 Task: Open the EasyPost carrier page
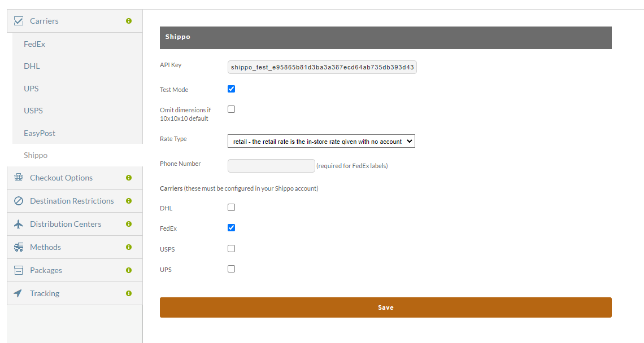[40, 133]
